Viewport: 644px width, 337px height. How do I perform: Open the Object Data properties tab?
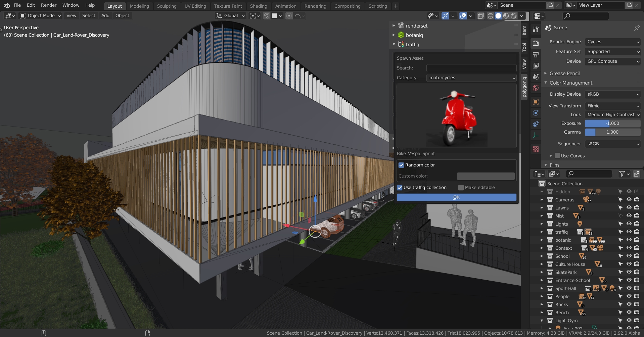[x=536, y=136]
